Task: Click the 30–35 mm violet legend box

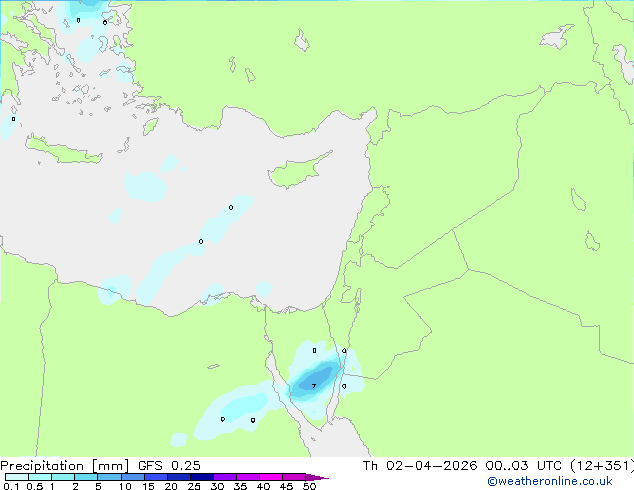Action: (x=225, y=477)
